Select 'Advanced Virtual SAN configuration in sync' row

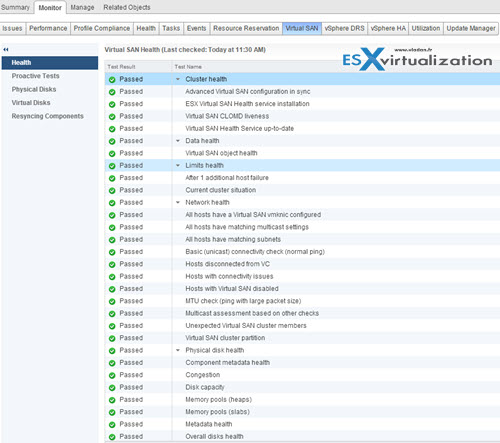[302, 92]
